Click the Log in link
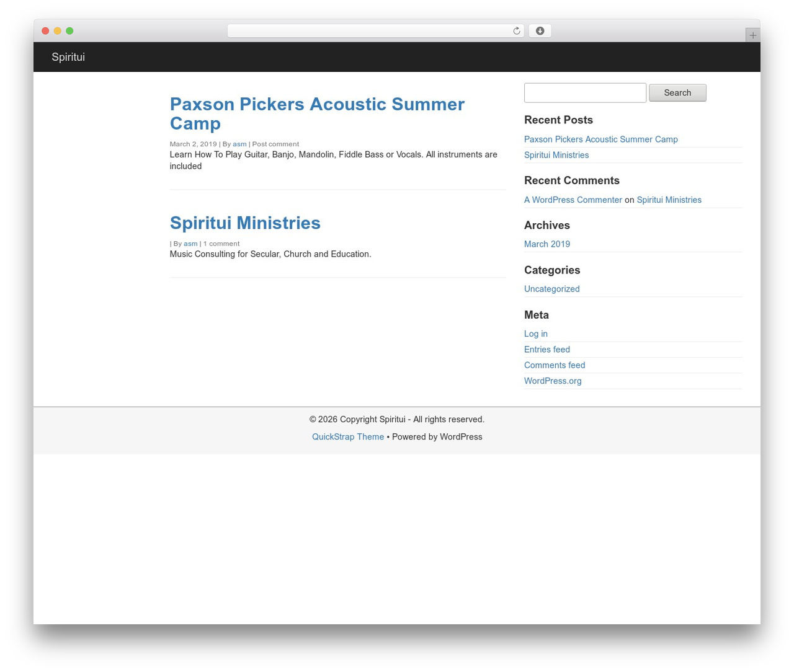Screen dimensions: 794x672 (x=536, y=334)
